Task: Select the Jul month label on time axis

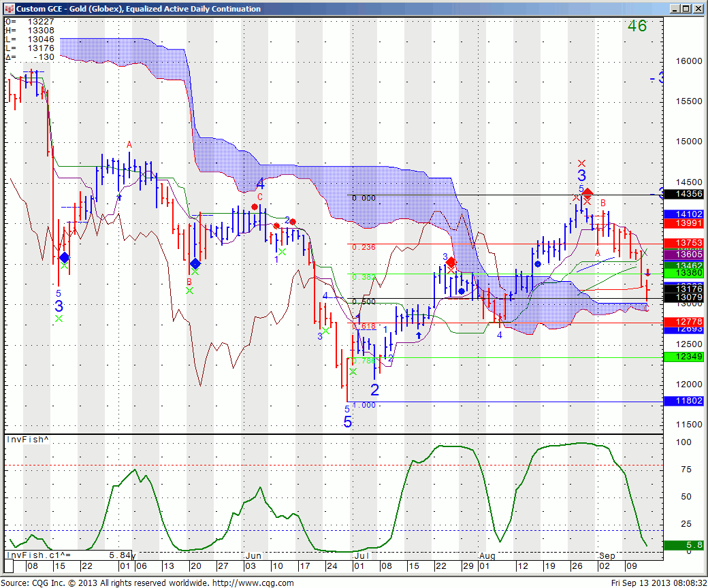Action: [x=359, y=557]
